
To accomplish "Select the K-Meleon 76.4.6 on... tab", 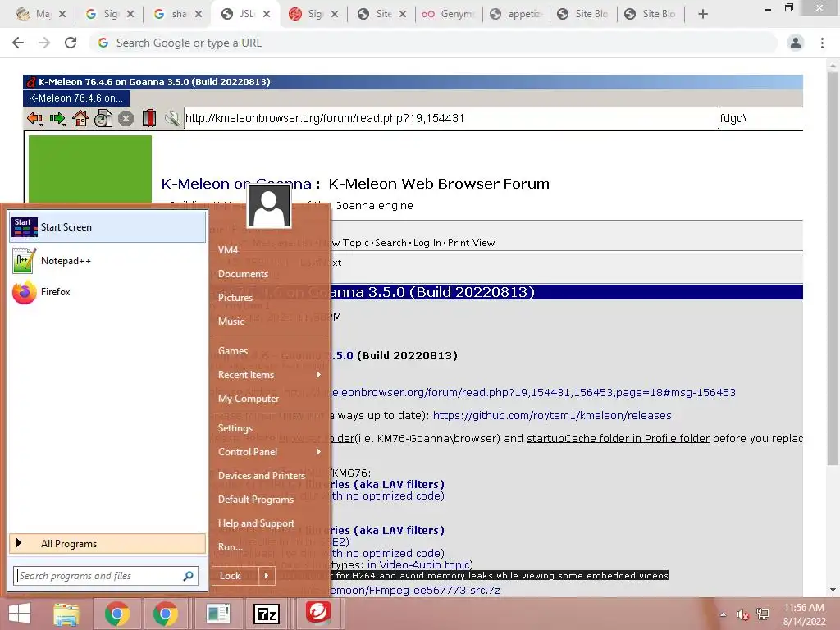I will pyautogui.click(x=76, y=98).
